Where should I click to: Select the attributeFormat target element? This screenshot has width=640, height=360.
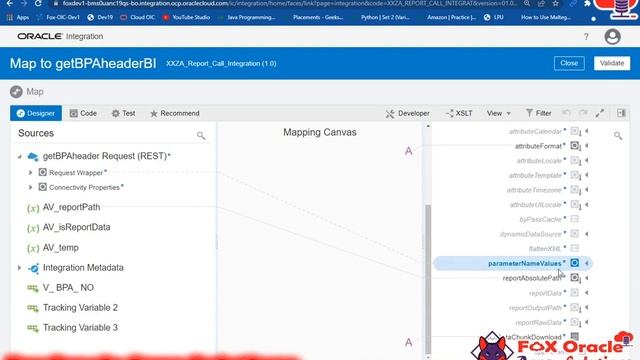pos(538,146)
